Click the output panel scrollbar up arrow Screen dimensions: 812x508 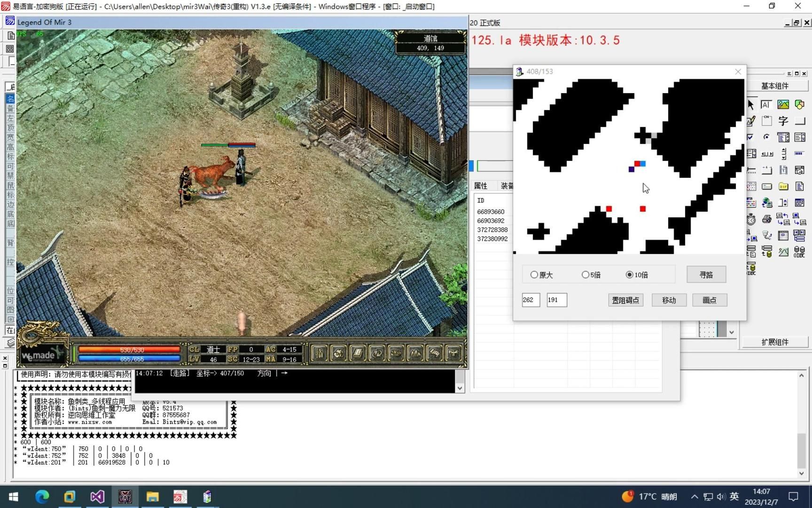tap(801, 375)
